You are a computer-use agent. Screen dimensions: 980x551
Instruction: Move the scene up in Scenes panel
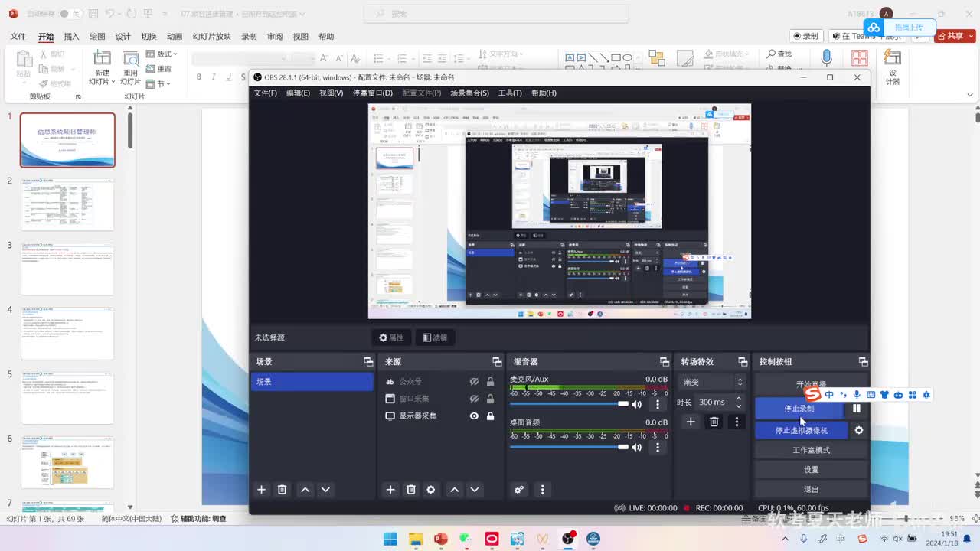305,490
